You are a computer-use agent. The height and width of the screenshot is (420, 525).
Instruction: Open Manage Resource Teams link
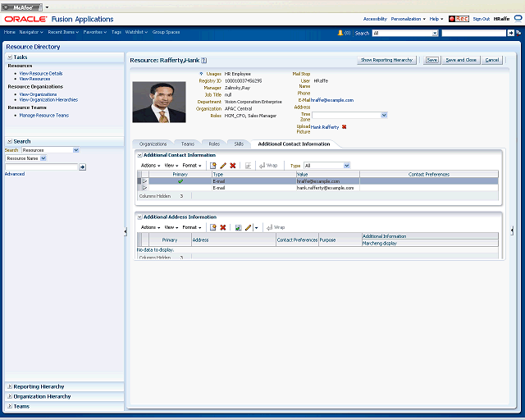tap(43, 115)
